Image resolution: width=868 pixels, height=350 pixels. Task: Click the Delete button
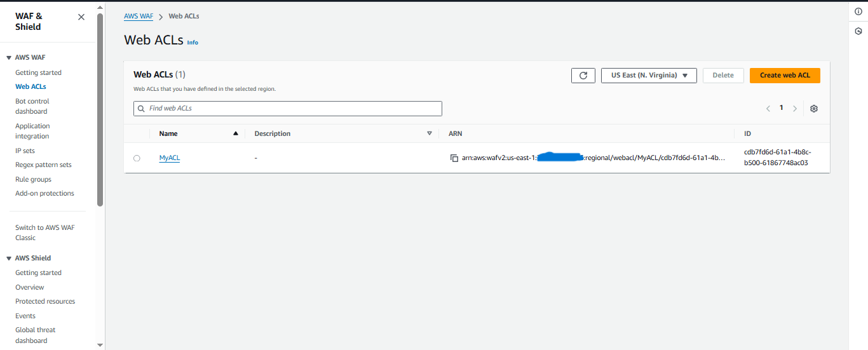coord(723,75)
